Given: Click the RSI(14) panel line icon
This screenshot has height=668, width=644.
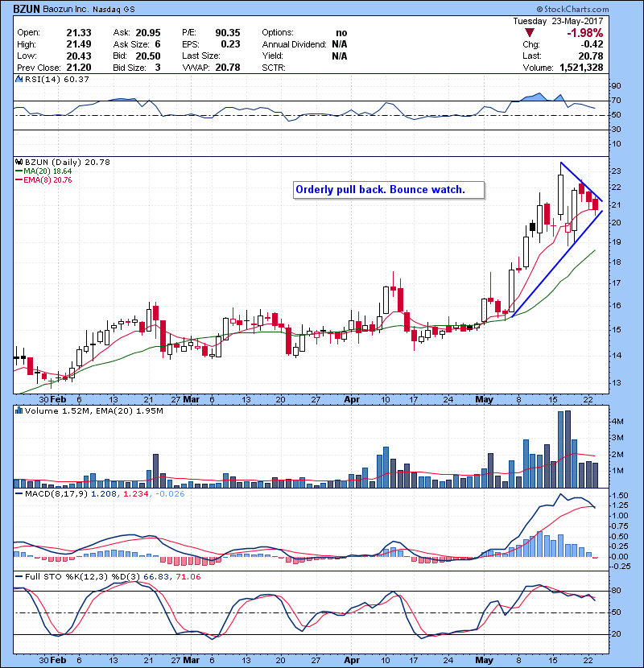Looking at the screenshot, I should pyautogui.click(x=19, y=79).
